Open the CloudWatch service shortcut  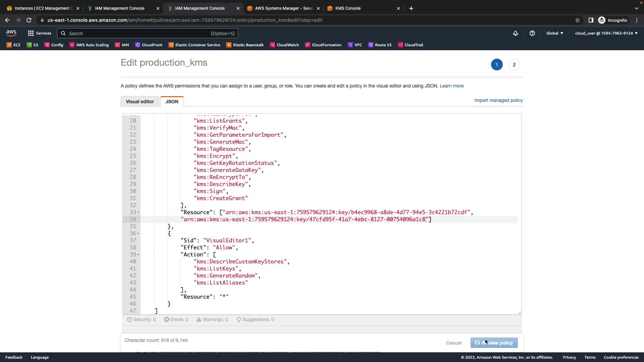[284, 45]
